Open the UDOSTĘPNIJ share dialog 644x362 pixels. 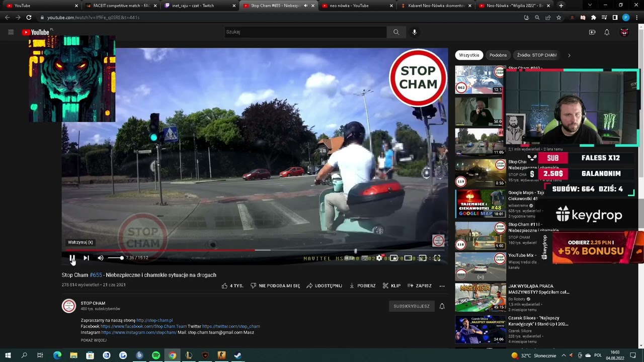(324, 286)
